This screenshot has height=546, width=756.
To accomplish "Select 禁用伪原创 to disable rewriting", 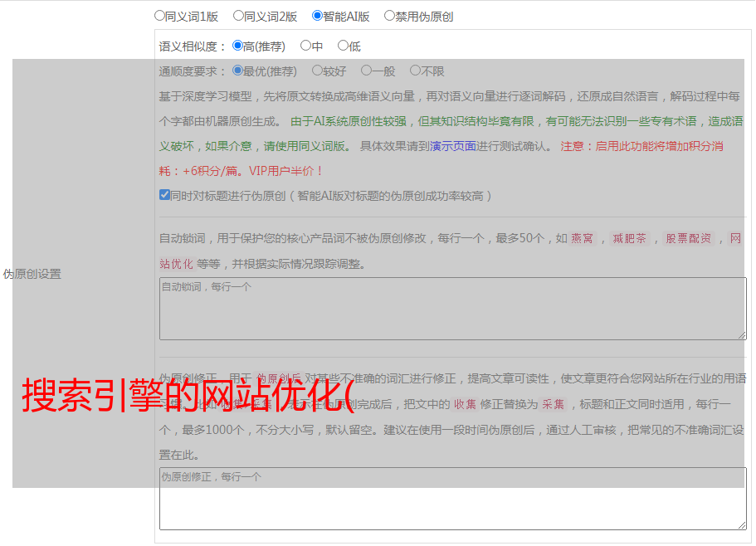I will pos(389,16).
